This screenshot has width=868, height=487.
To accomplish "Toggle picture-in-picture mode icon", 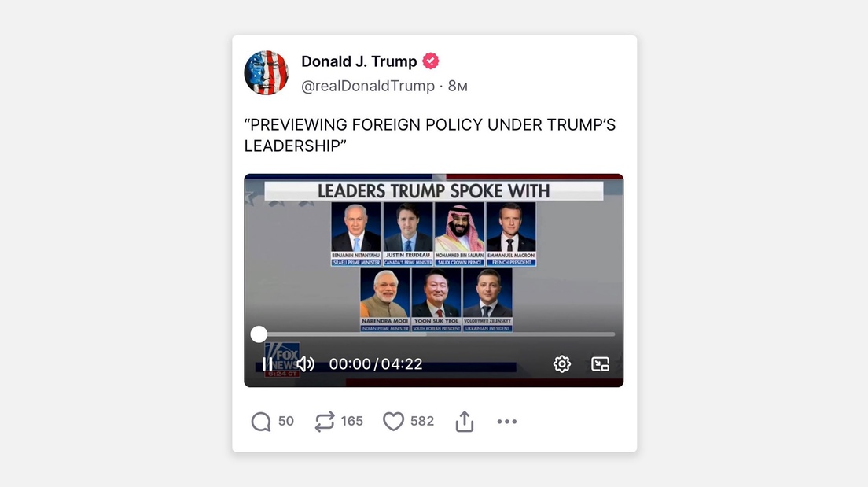I will (x=600, y=364).
